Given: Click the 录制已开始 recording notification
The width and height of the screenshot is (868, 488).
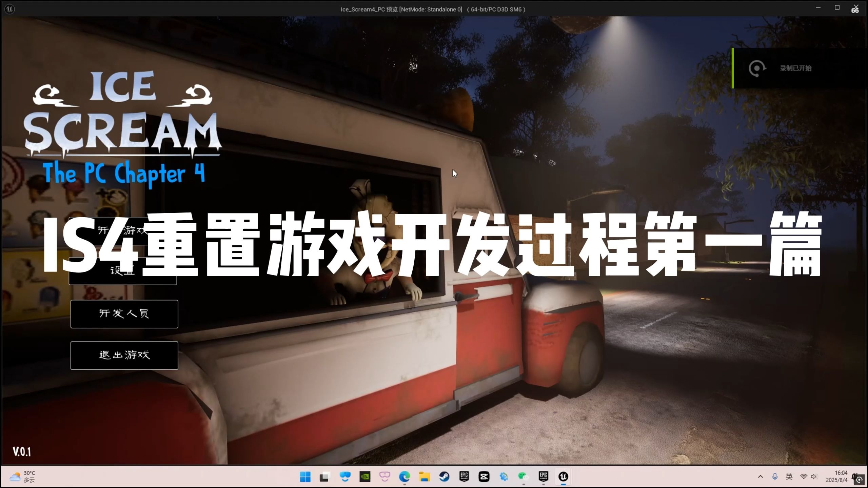Looking at the screenshot, I should point(800,68).
